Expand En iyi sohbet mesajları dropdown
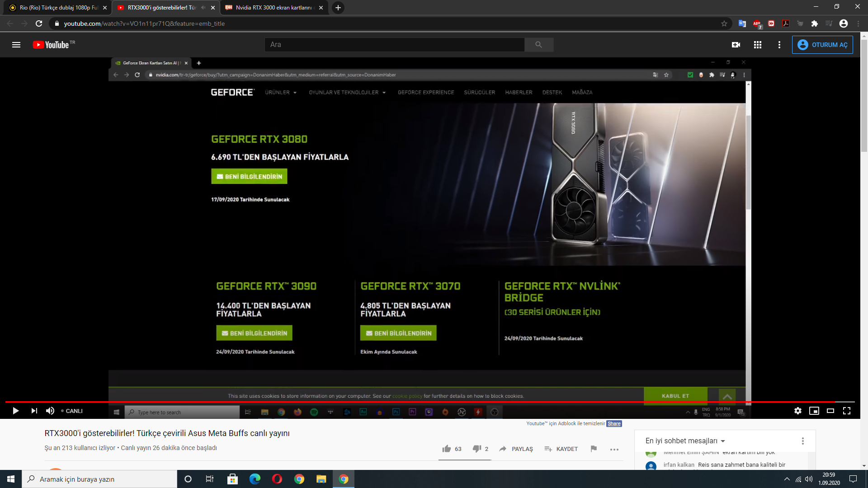 [685, 441]
